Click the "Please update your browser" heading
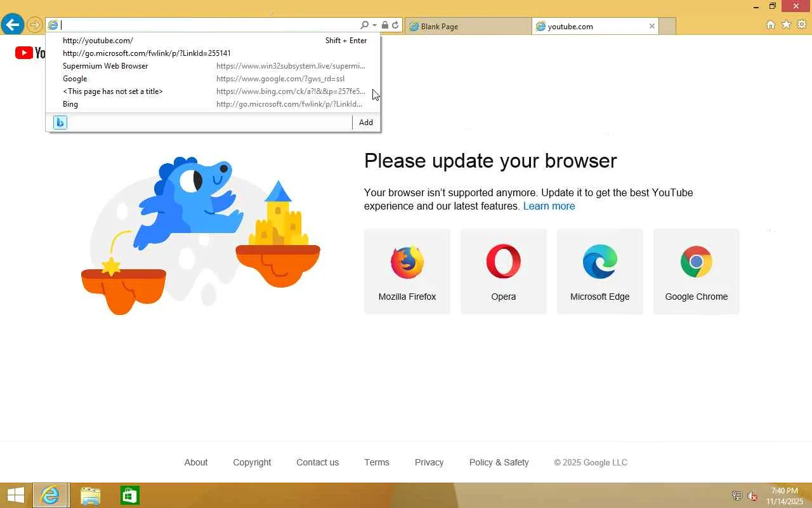The image size is (812, 508). pyautogui.click(x=490, y=161)
